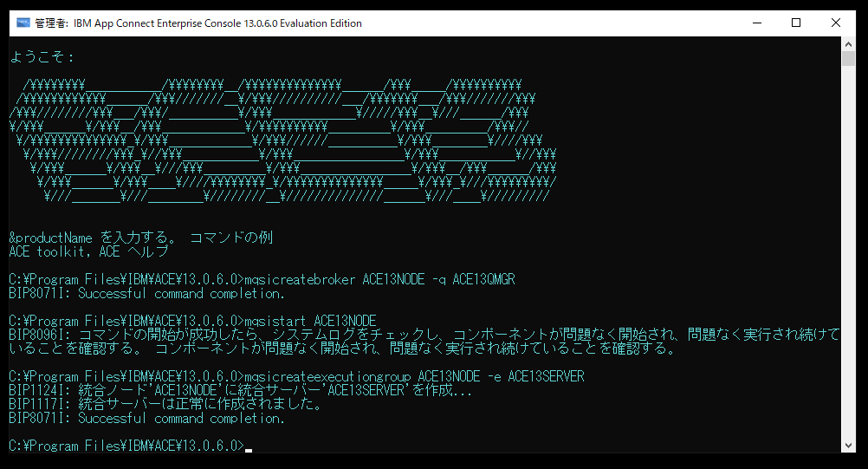Click the BIP1124I message line

(241, 390)
